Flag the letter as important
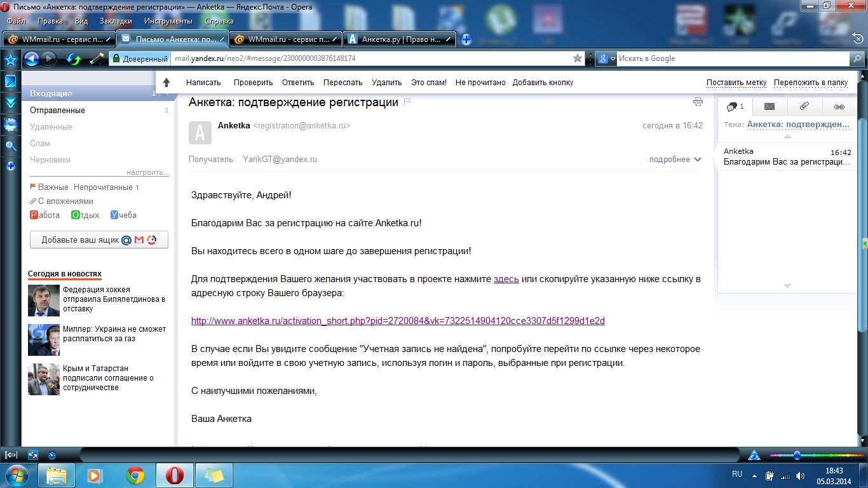This screenshot has width=868, height=488. point(408,102)
